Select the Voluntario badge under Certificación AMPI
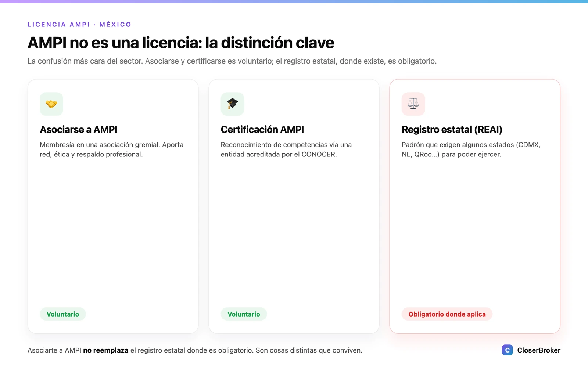The image size is (588, 372). coord(244,314)
